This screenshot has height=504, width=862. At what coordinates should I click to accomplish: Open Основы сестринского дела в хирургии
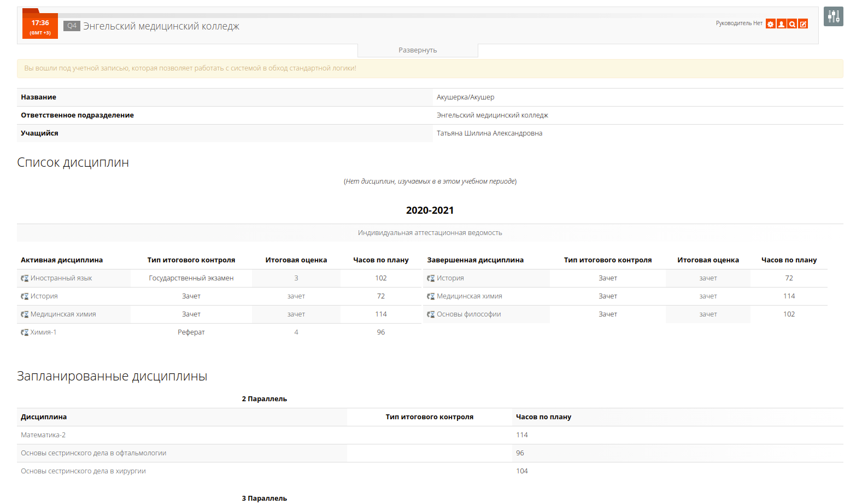point(83,471)
